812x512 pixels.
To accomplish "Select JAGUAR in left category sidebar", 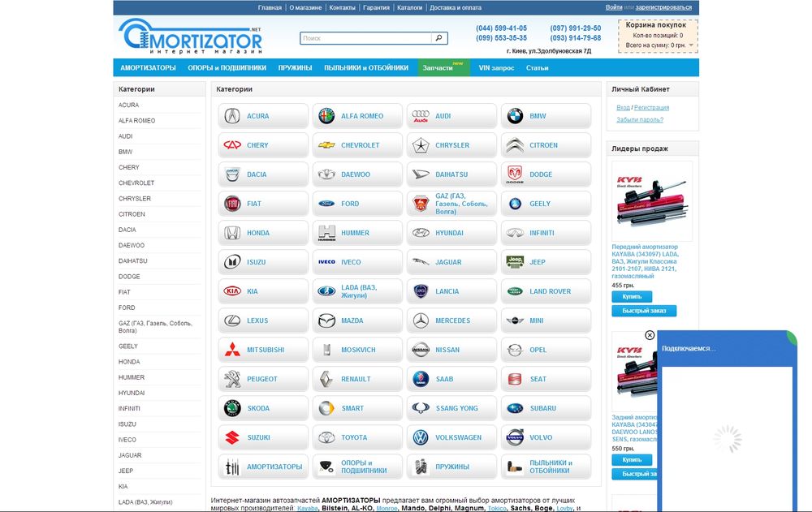I will point(129,455).
